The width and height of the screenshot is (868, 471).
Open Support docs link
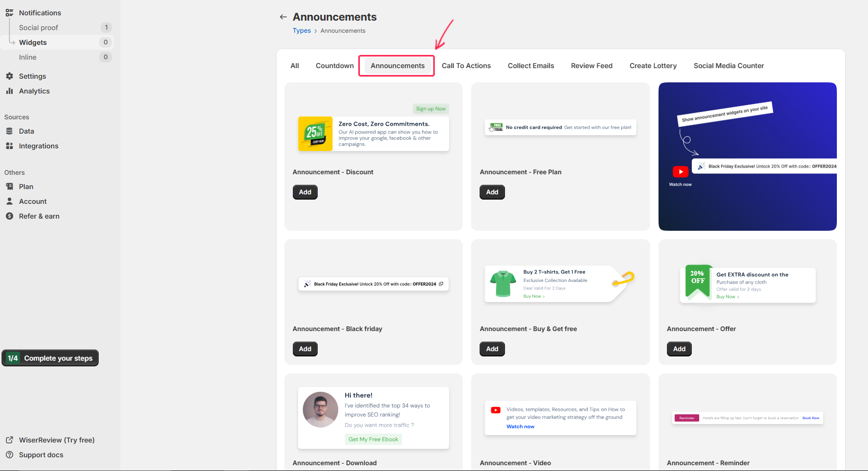pos(41,455)
